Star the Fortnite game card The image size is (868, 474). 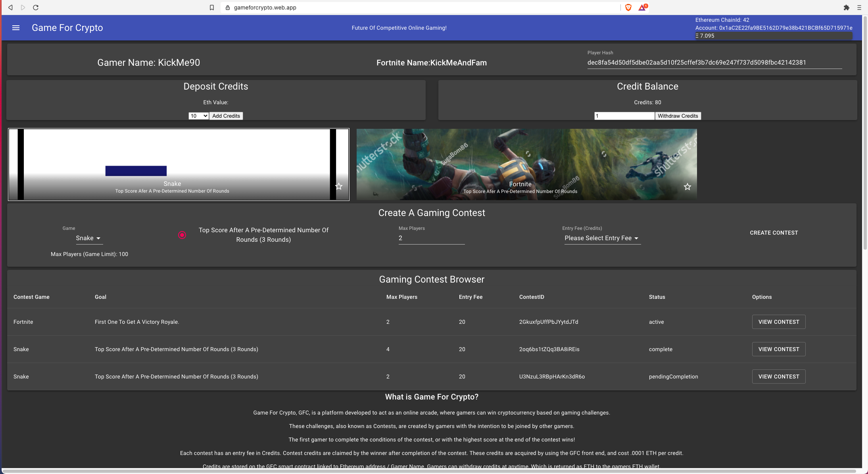pos(687,187)
